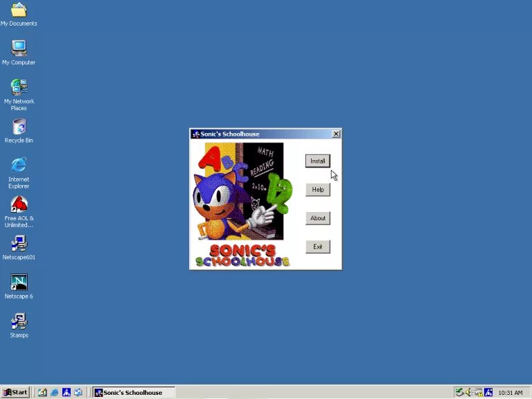Select the My Computer desktop icon
Image resolution: width=532 pixels, height=399 pixels.
19,53
